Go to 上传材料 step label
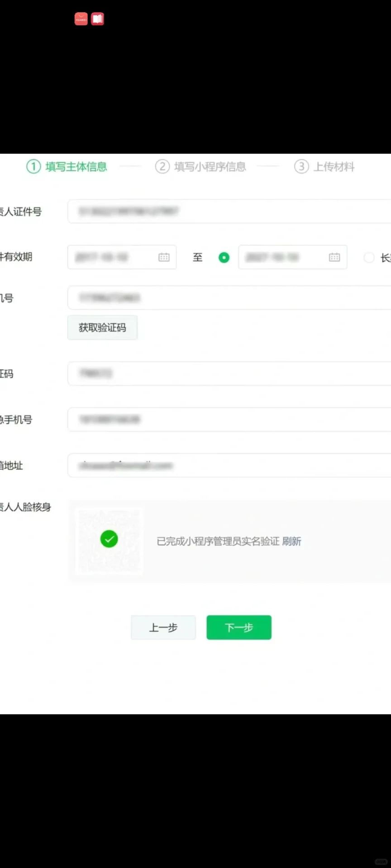 click(x=334, y=167)
